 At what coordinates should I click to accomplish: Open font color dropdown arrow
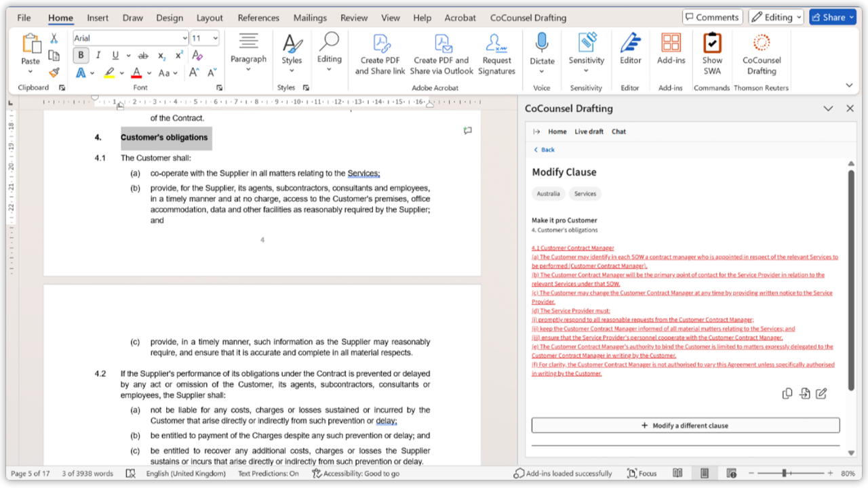pyautogui.click(x=149, y=73)
